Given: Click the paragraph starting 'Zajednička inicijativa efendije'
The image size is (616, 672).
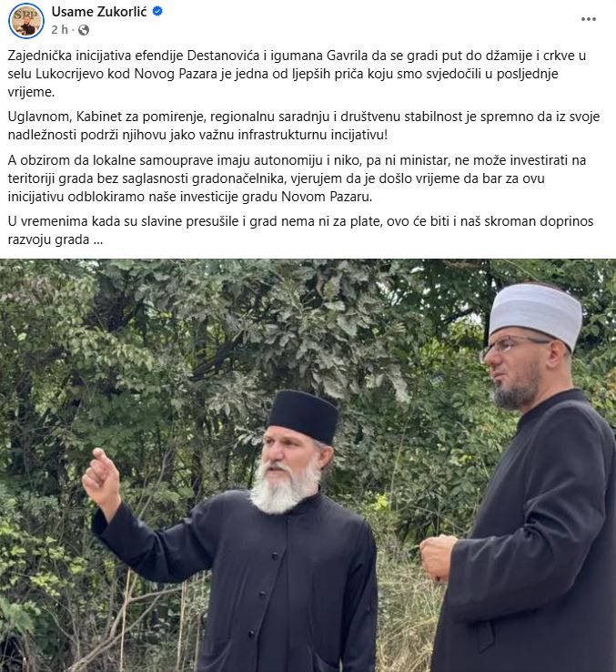Looking at the screenshot, I should [x=297, y=74].
